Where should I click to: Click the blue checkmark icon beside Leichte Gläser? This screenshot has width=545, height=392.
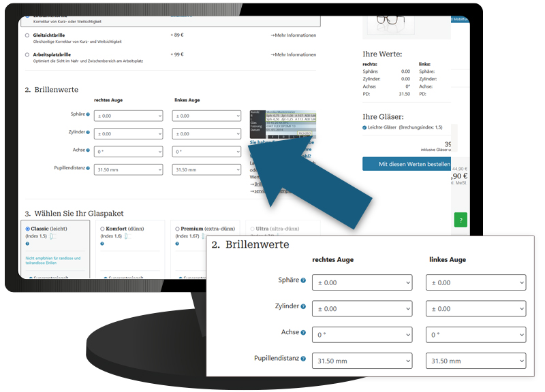[x=364, y=127]
